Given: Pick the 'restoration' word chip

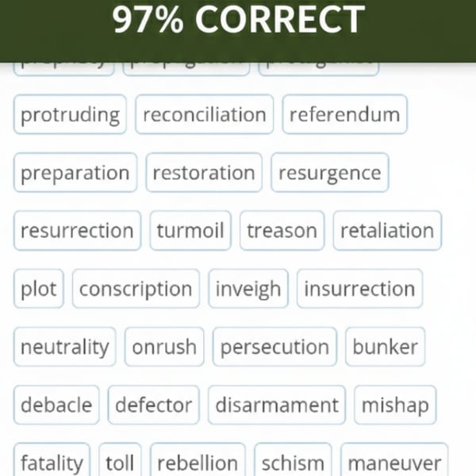Looking at the screenshot, I should pos(204,173).
